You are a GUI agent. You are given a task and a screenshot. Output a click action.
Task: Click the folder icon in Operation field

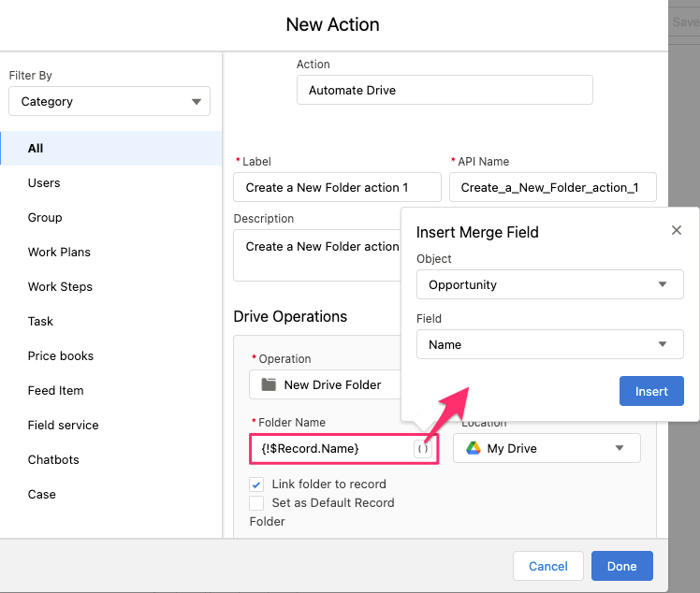(x=269, y=384)
